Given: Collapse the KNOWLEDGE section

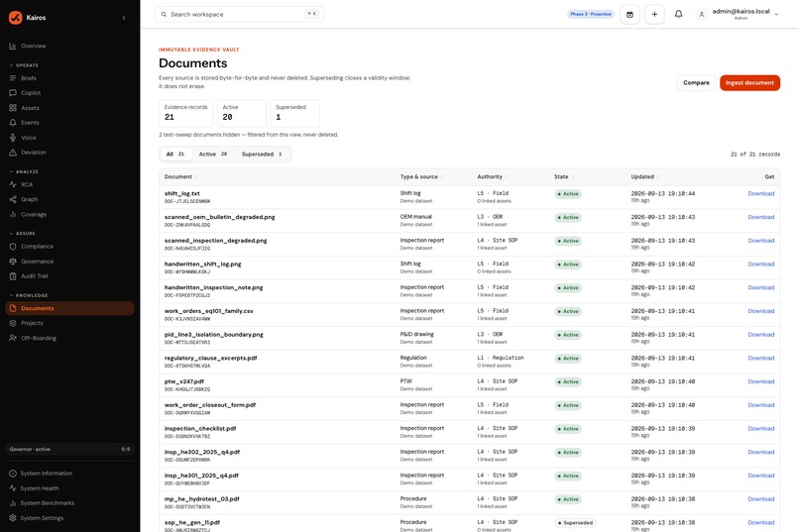Looking at the screenshot, I should 29,295.
